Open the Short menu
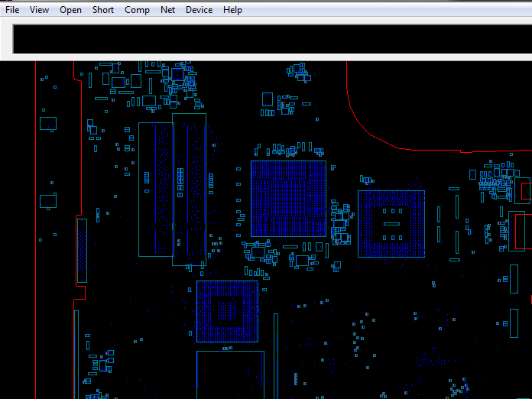The width and height of the screenshot is (532, 399). pyautogui.click(x=103, y=10)
